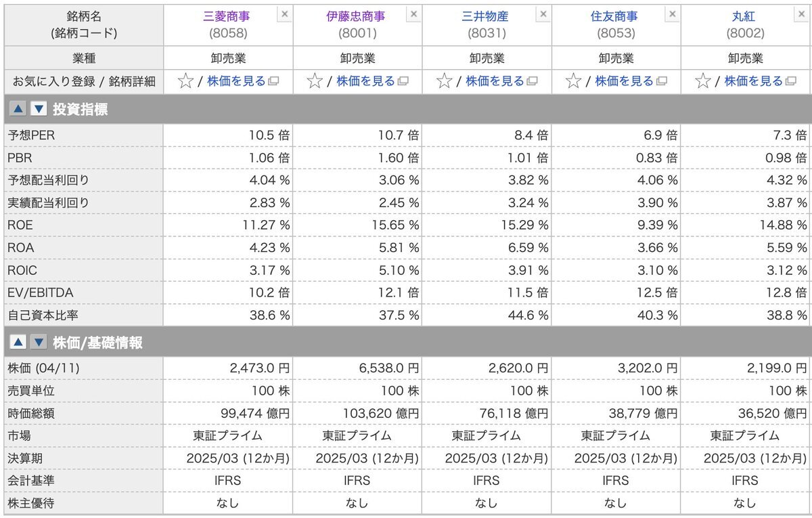Select 伊藤忠商事 market cap 103,620 億円
Image resolution: width=812 pixels, height=518 pixels.
382,413
